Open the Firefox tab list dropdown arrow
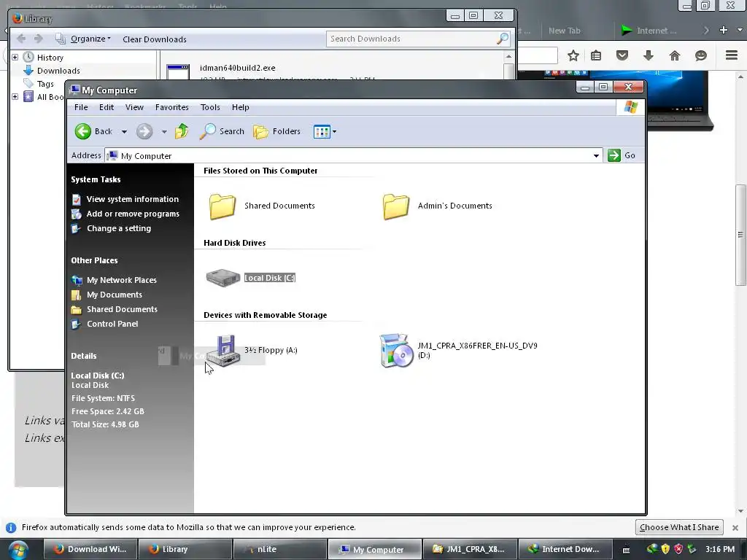Viewport: 747px width, 560px height. tap(740, 30)
